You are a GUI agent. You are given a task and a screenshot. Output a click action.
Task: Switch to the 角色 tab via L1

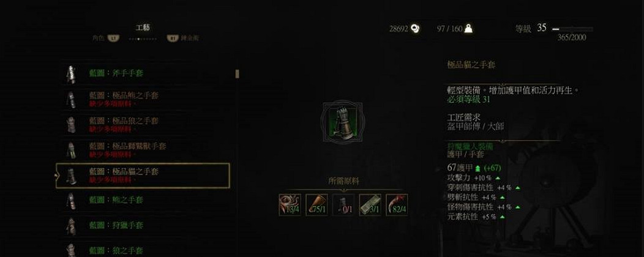106,38
